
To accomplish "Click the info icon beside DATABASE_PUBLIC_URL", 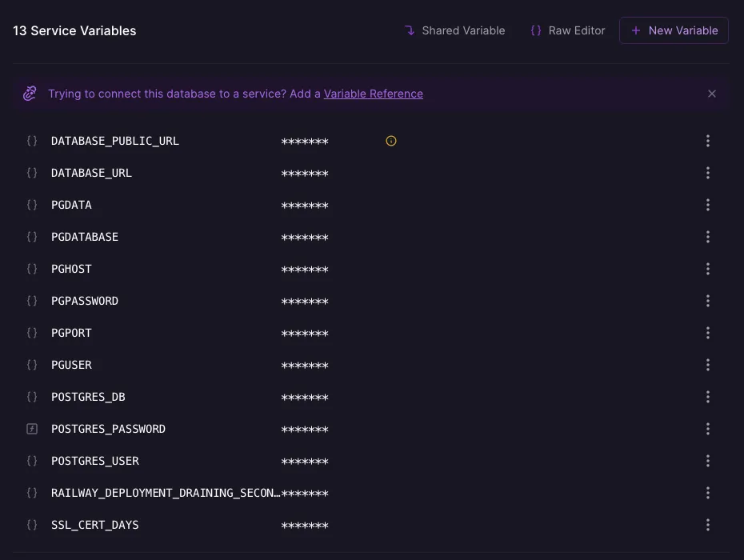I will click(391, 141).
